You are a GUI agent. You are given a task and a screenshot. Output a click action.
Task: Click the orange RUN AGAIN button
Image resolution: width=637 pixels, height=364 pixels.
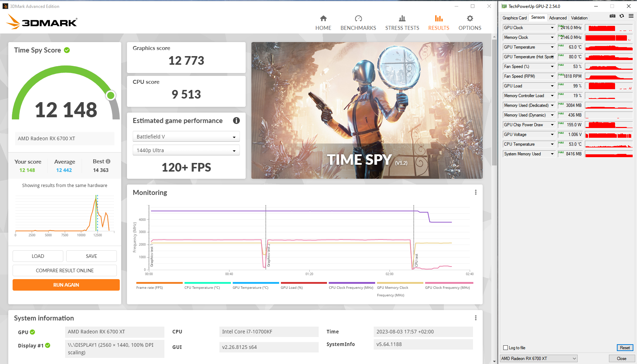[x=66, y=285]
